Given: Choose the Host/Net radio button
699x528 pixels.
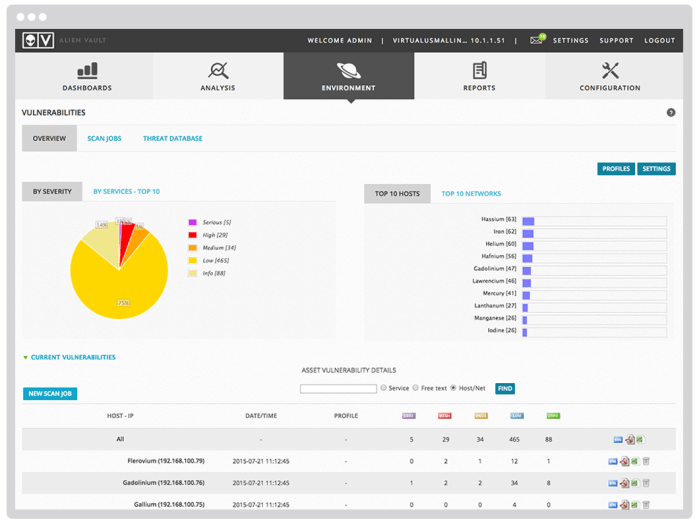Looking at the screenshot, I should (x=453, y=388).
